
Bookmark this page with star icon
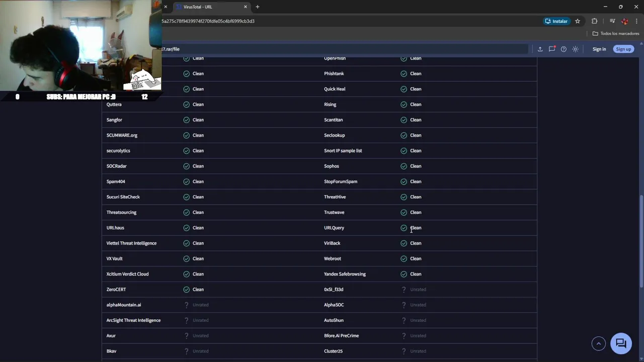tap(578, 21)
